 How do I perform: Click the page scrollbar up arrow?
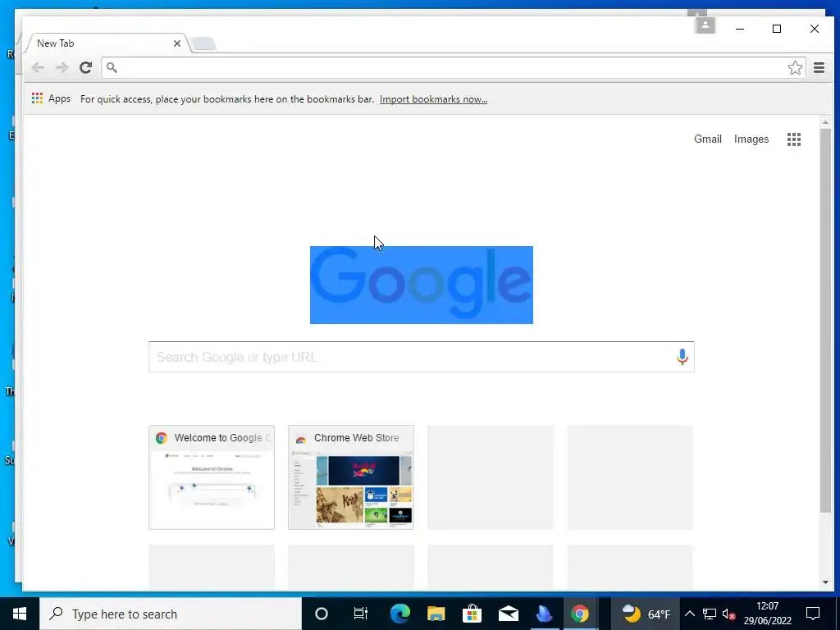(825, 123)
